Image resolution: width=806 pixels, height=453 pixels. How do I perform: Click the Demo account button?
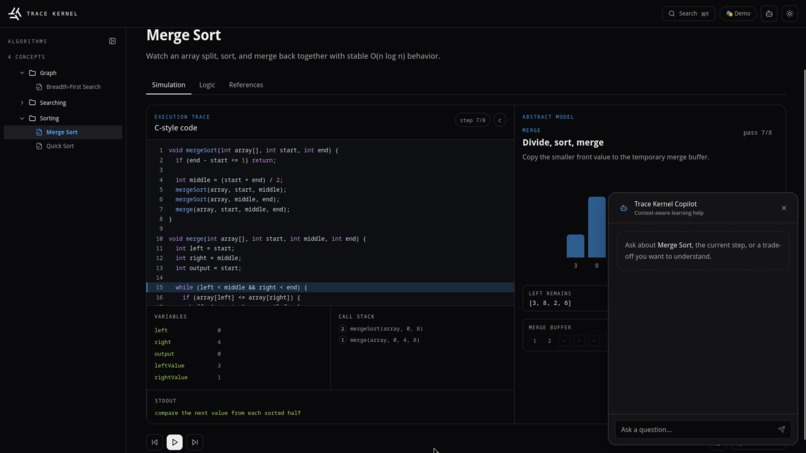738,13
